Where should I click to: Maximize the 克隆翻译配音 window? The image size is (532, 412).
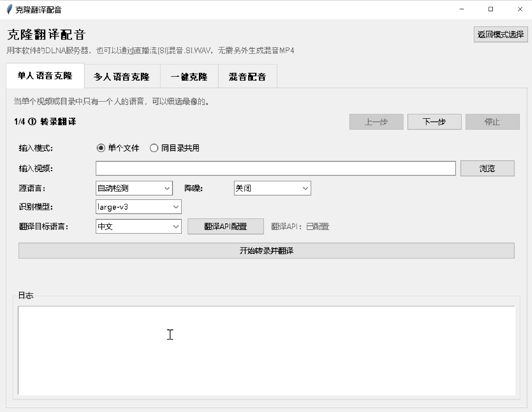click(x=490, y=9)
